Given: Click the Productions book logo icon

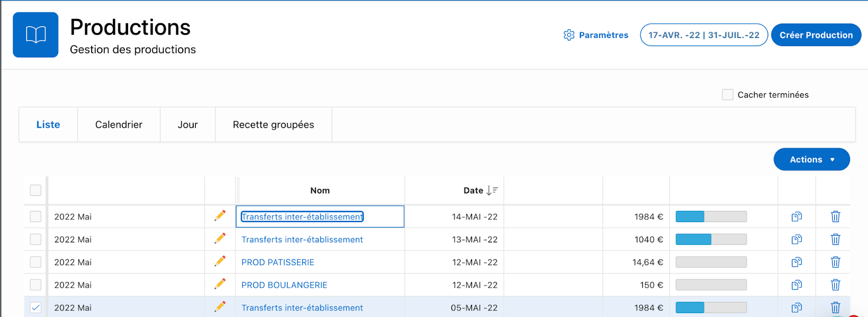Looking at the screenshot, I should pos(36,35).
